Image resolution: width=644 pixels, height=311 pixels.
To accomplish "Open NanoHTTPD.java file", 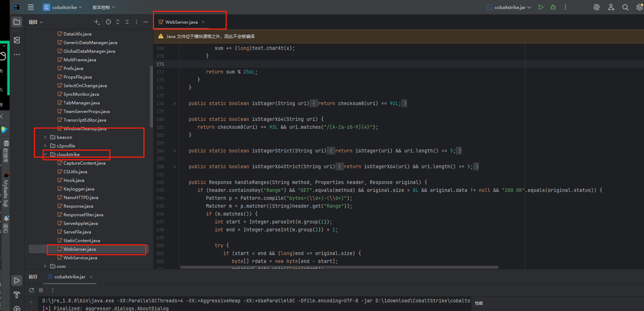I will (81, 197).
